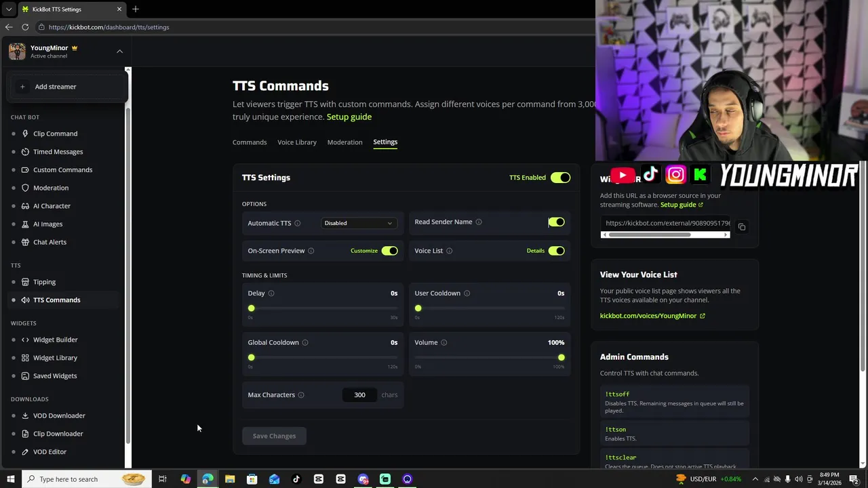Screen dimensions: 868x488
Task: Click Max Characters input field
Action: tap(359, 394)
